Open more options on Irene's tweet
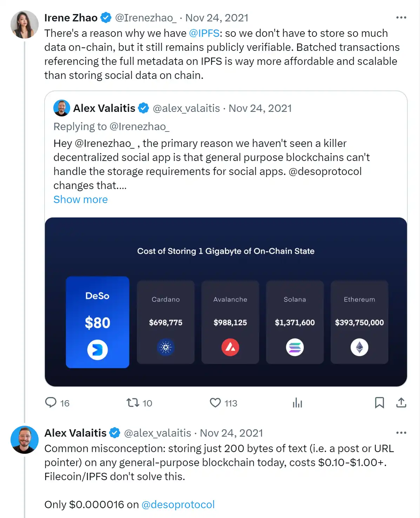Viewport: 420px width, 518px height. pos(401,18)
